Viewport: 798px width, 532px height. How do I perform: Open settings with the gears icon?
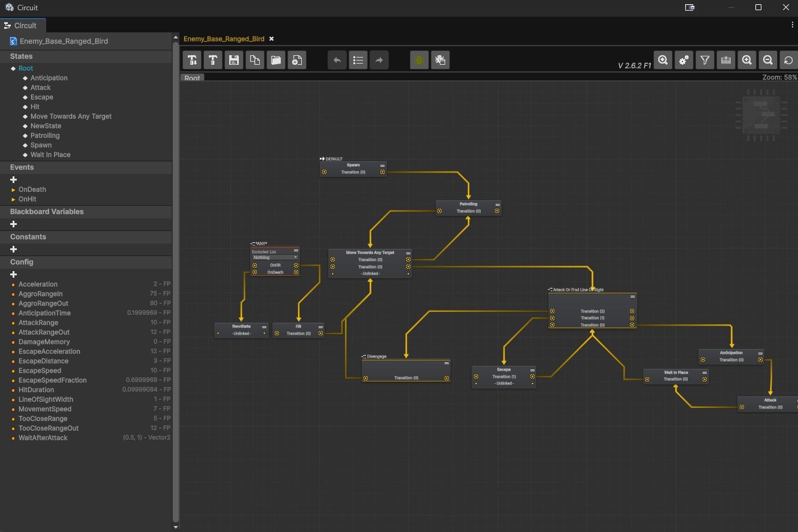tap(683, 60)
